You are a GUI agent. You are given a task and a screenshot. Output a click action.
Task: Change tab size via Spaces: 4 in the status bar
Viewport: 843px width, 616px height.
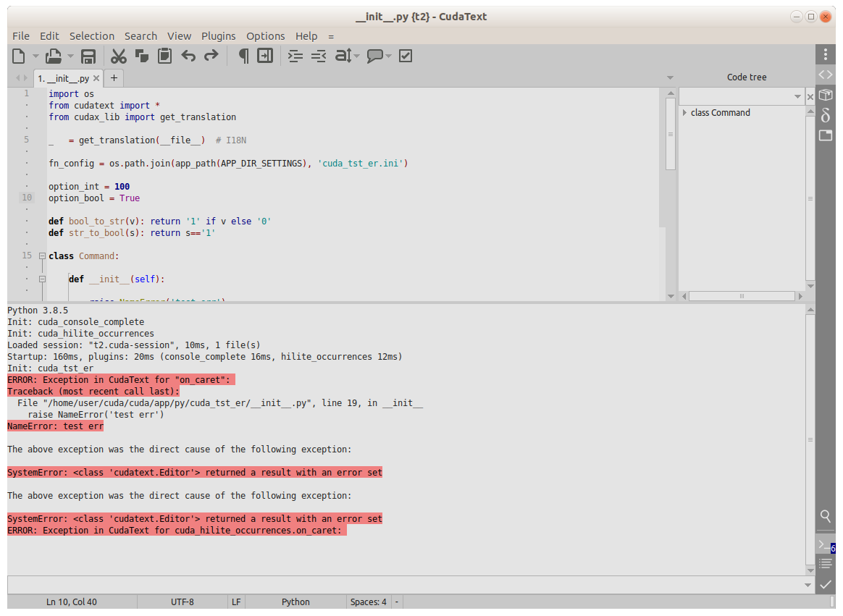coord(369,602)
